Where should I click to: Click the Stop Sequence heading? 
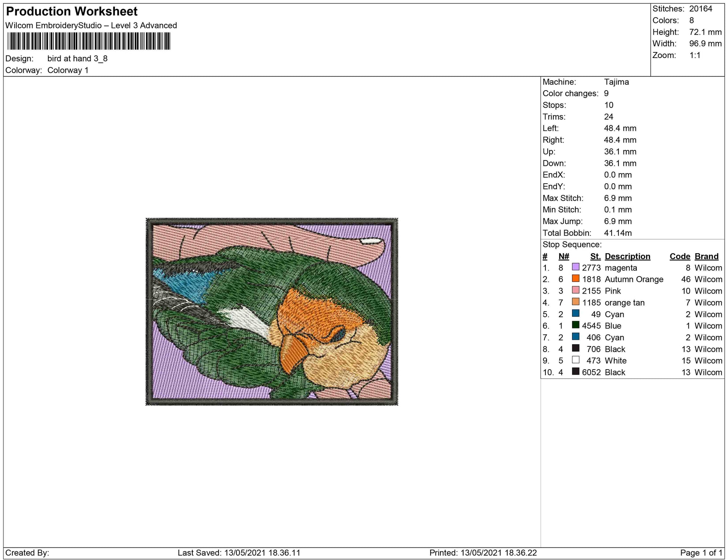point(572,245)
